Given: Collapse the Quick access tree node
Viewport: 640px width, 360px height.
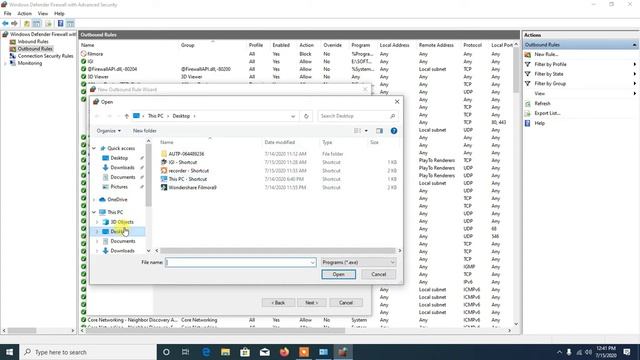Looking at the screenshot, I should 94,148.
